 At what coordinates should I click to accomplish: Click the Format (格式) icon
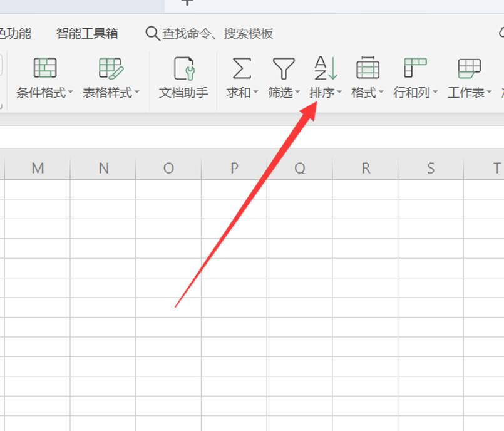[x=367, y=68]
